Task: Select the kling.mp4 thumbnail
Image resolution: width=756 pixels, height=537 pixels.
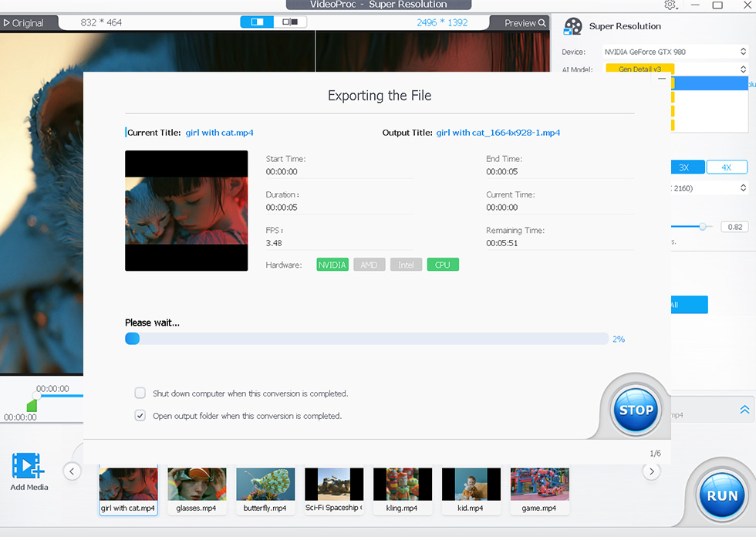Action: (x=402, y=490)
